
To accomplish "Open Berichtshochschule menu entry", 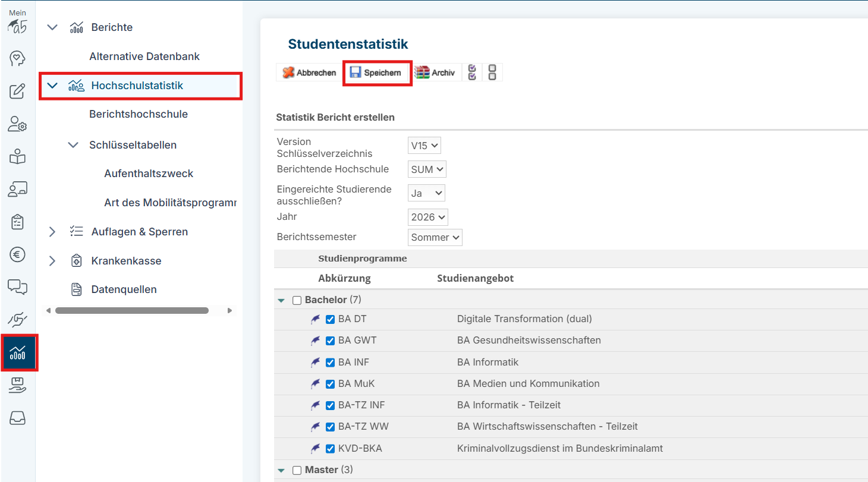I will [139, 114].
